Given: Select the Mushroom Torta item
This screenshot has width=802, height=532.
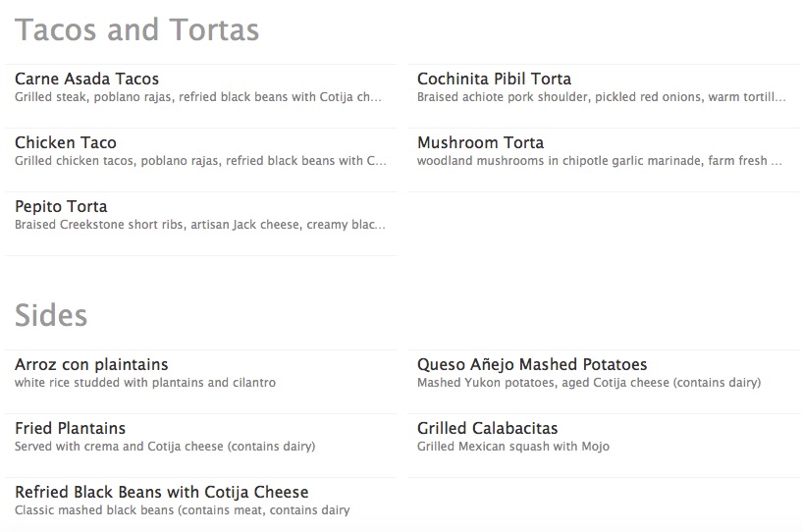Looking at the screenshot, I should (x=480, y=143).
